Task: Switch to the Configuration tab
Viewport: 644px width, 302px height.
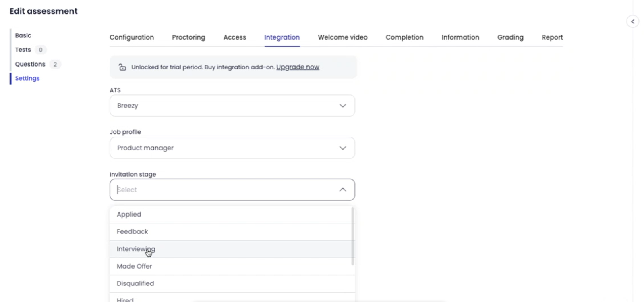Action: point(132,37)
